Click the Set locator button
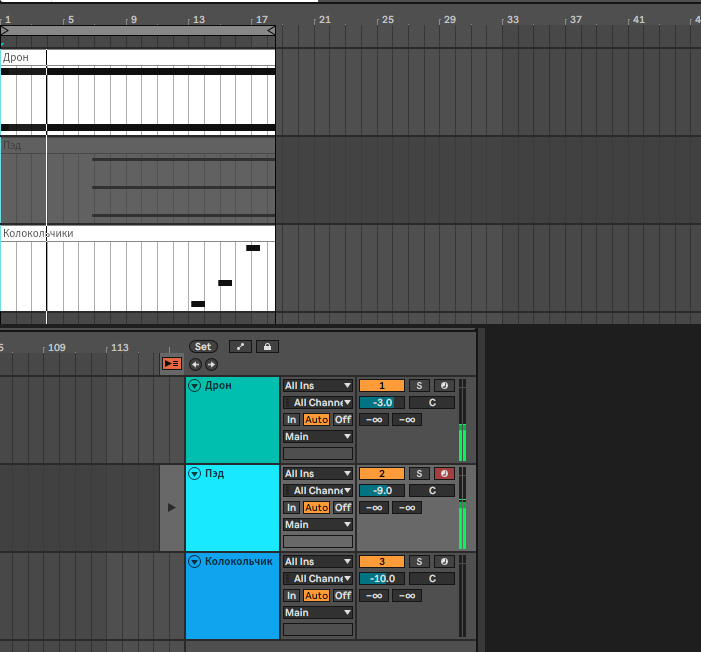 tap(203, 347)
